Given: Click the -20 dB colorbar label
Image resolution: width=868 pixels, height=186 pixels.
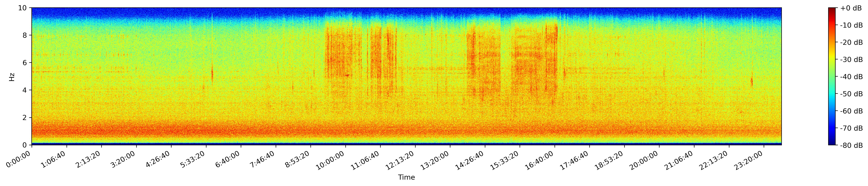Looking at the screenshot, I should pyautogui.click(x=852, y=43).
